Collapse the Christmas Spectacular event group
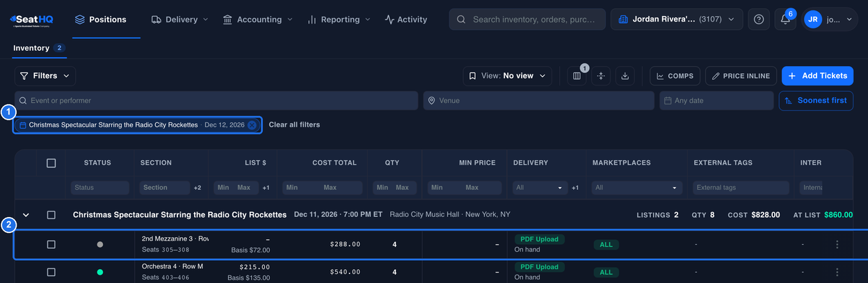 pos(26,215)
